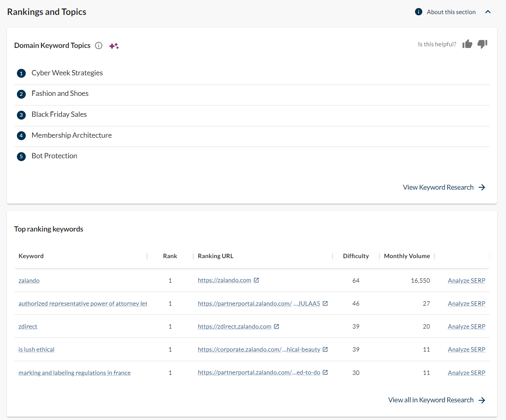The image size is (506, 420).
Task: Open marking and labeling regulations in france keyword
Action: point(74,373)
